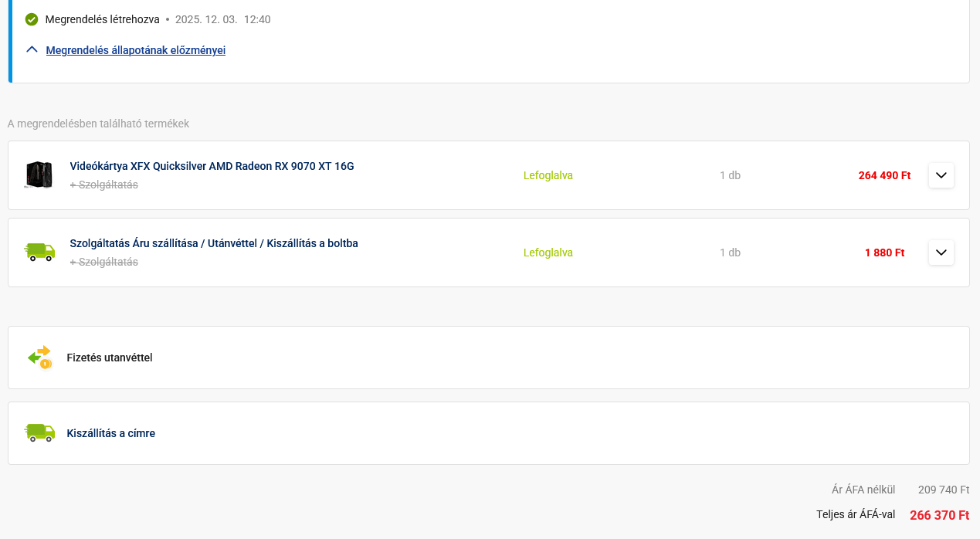The width and height of the screenshot is (980, 539).
Task: Expand the XFX video card row details
Action: click(x=941, y=175)
